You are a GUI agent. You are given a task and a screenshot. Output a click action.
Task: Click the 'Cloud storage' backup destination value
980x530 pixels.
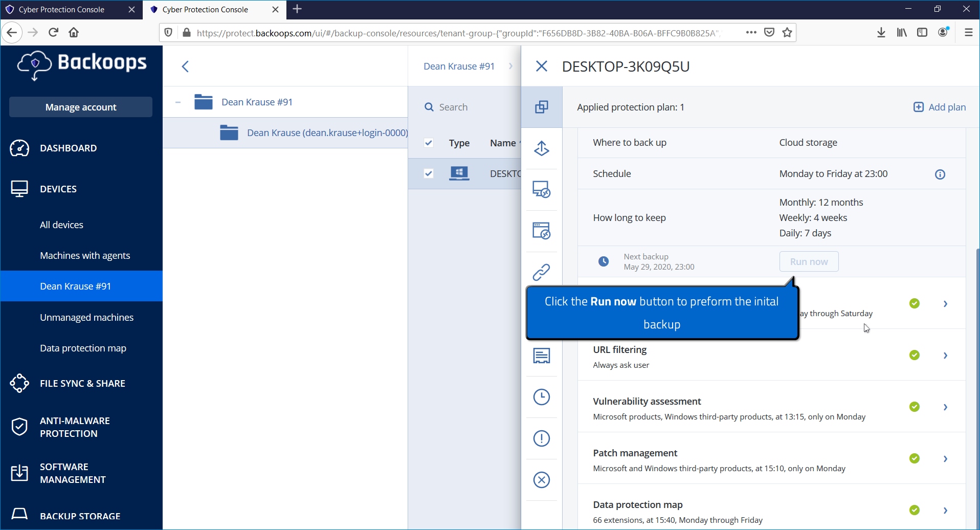click(x=808, y=142)
